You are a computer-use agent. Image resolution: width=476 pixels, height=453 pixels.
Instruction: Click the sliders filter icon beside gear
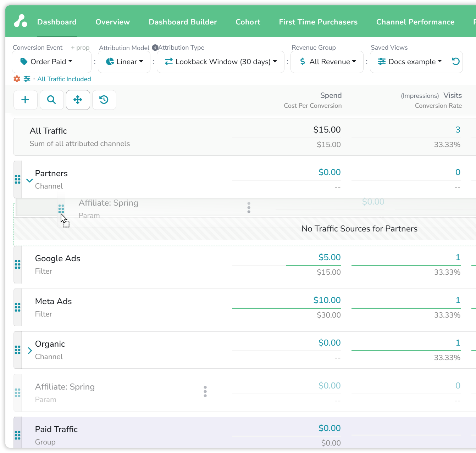click(27, 79)
